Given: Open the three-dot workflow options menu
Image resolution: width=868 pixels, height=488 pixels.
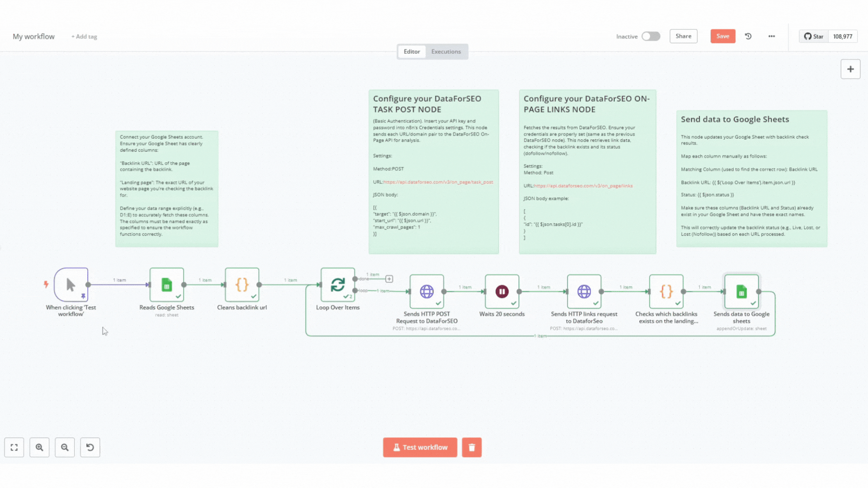Looking at the screenshot, I should pos(772,36).
